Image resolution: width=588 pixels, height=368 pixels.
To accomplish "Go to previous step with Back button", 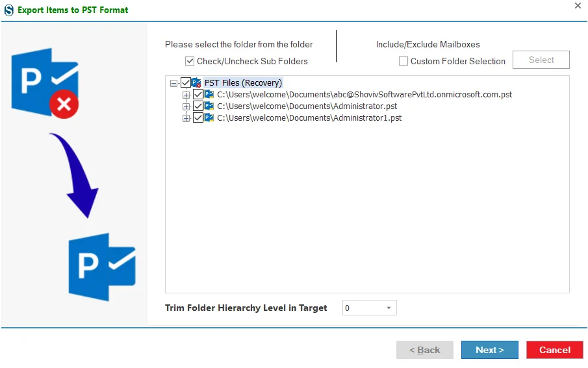I will click(x=425, y=350).
